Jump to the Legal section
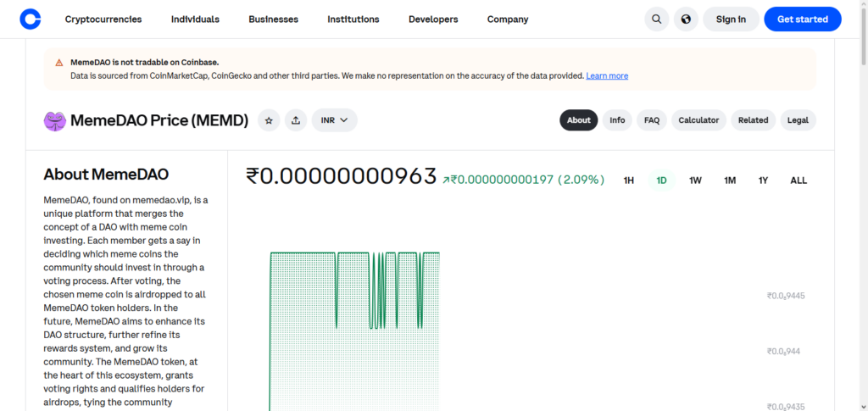This screenshot has width=868, height=411. pyautogui.click(x=798, y=120)
